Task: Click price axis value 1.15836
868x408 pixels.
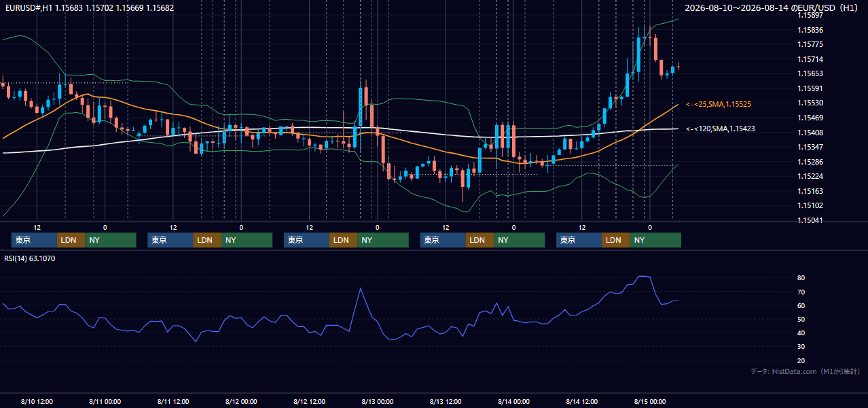Action: [x=810, y=30]
